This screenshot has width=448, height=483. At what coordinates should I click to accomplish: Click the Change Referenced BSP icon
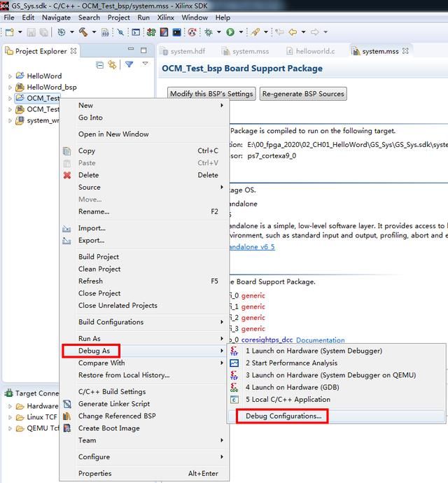click(67, 416)
